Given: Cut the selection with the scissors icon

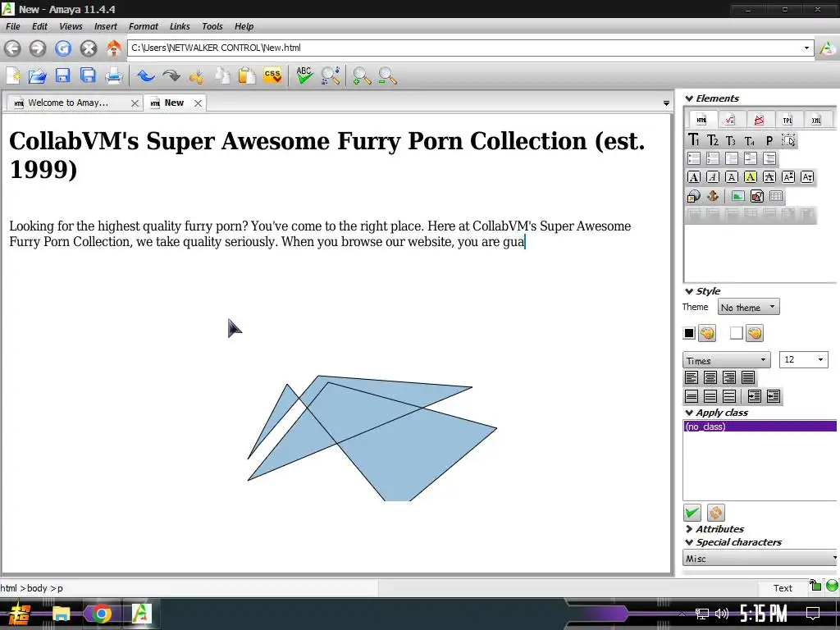Looking at the screenshot, I should pyautogui.click(x=197, y=76).
